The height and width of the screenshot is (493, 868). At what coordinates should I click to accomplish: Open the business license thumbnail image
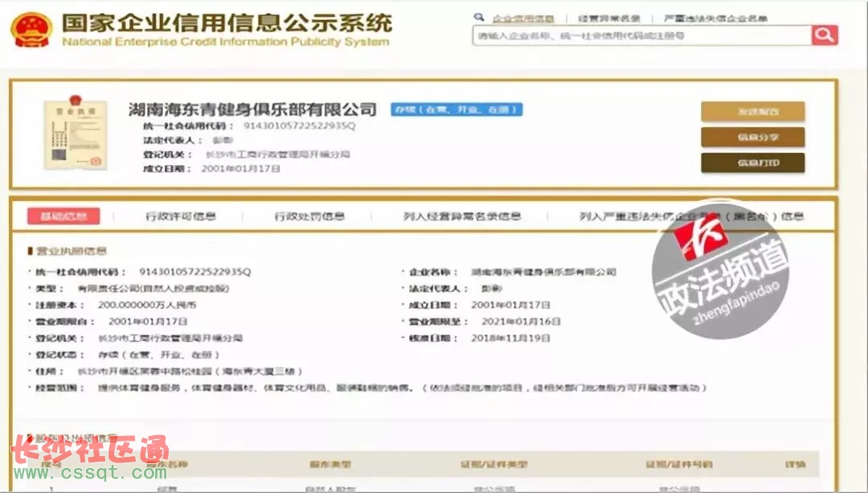pyautogui.click(x=76, y=132)
